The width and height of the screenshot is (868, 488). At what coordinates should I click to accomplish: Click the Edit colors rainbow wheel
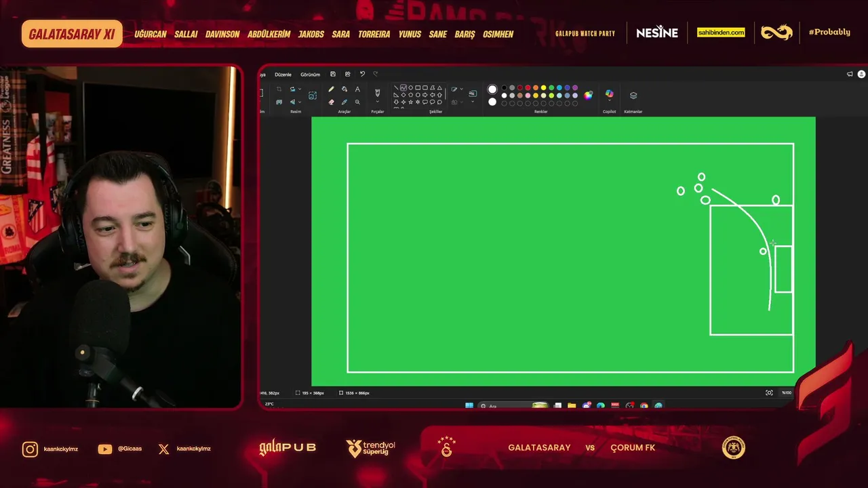pos(589,95)
